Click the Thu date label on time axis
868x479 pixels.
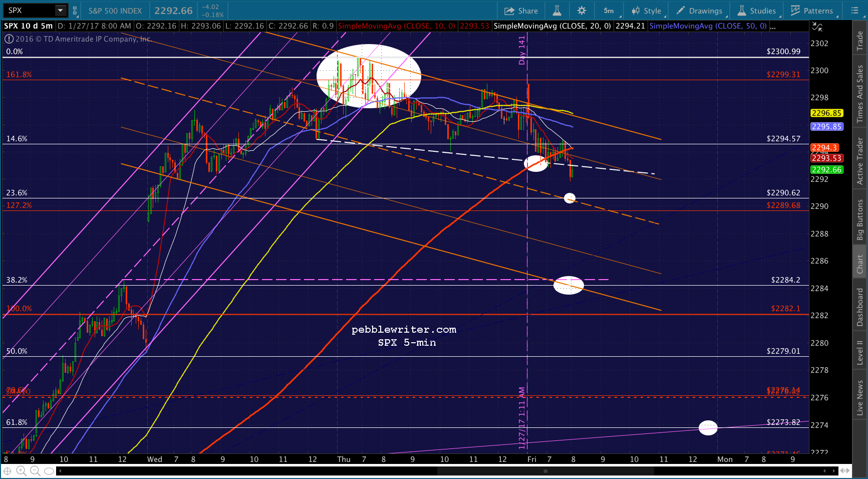click(344, 459)
